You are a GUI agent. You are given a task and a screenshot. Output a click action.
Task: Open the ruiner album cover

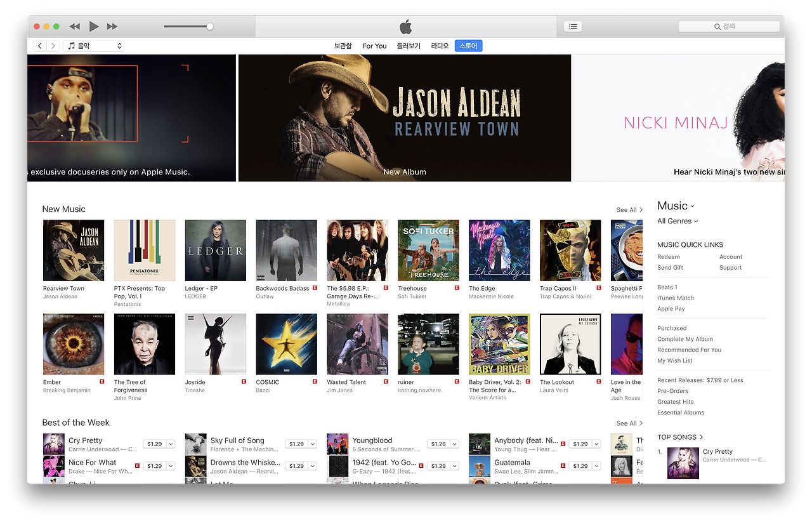pyautogui.click(x=428, y=344)
